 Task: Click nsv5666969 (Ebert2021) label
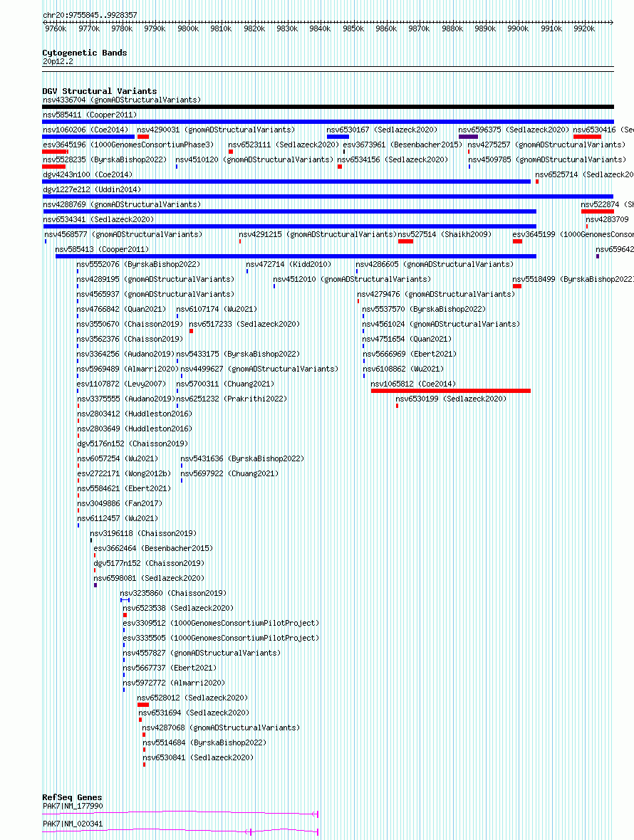click(410, 355)
